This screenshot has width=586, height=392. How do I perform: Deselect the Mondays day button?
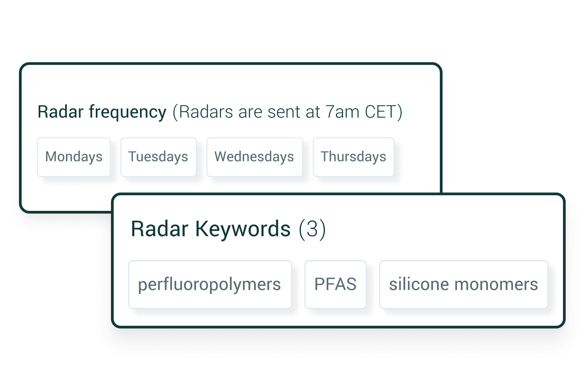click(74, 157)
